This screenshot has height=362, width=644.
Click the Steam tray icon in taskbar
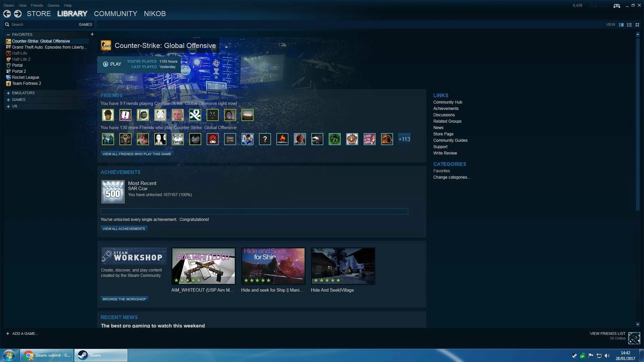tap(574, 356)
